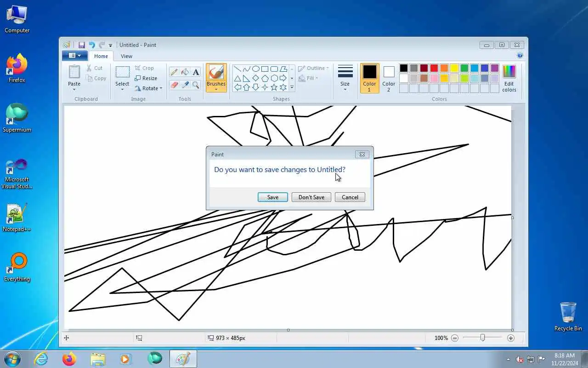588x368 pixels.
Task: Open Internet Explorer from the taskbar
Action: (41, 359)
